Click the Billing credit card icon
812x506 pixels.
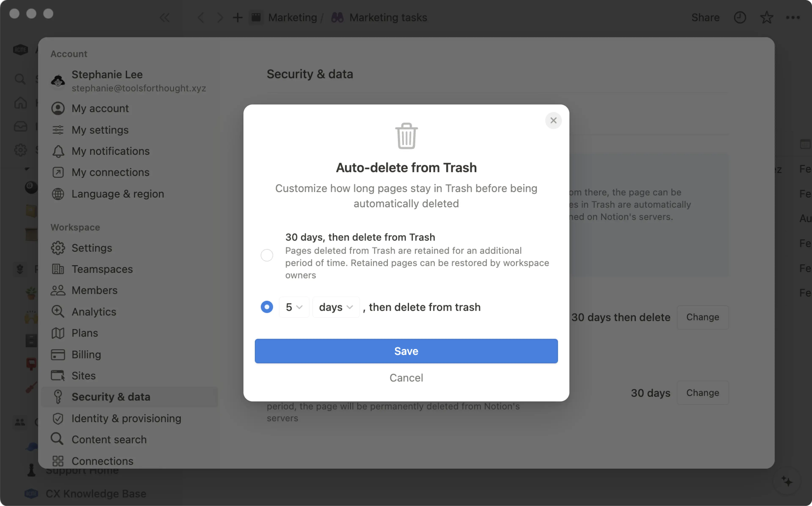[x=58, y=354]
